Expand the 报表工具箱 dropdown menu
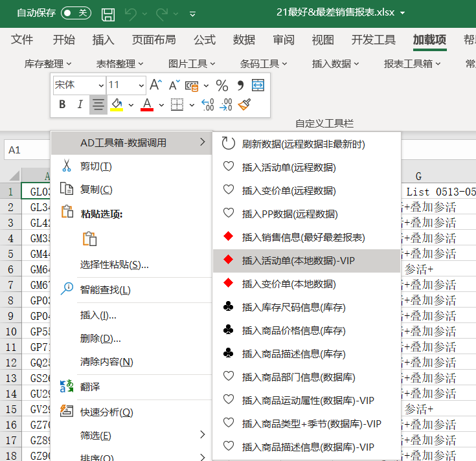The height and width of the screenshot is (461, 476). tap(412, 63)
